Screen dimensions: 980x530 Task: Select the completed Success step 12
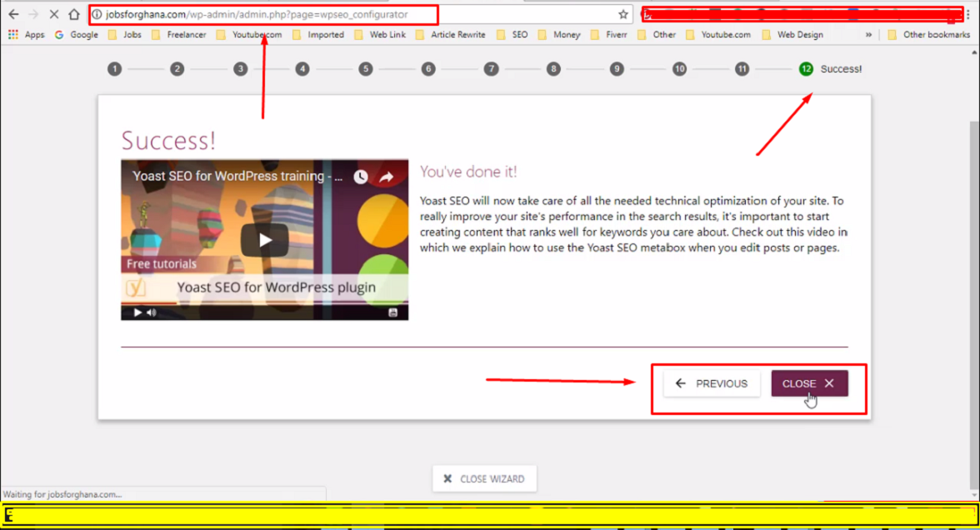pos(805,69)
